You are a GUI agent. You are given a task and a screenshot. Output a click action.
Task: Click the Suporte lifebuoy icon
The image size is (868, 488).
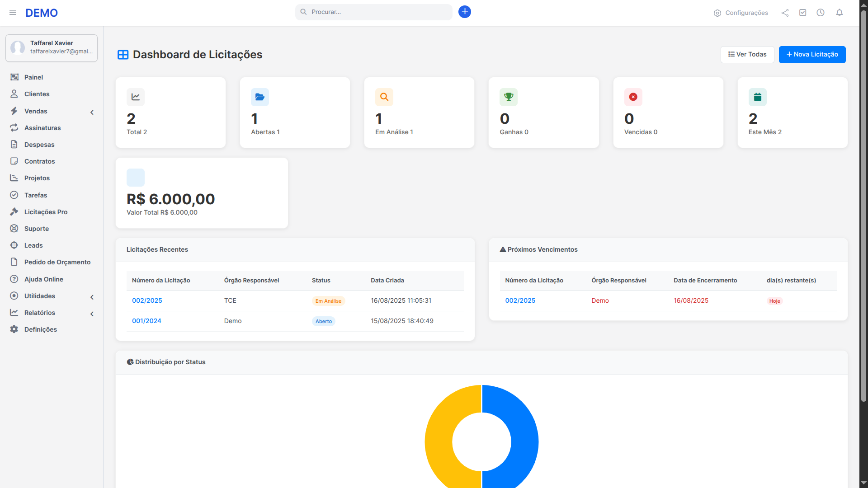pyautogui.click(x=14, y=228)
